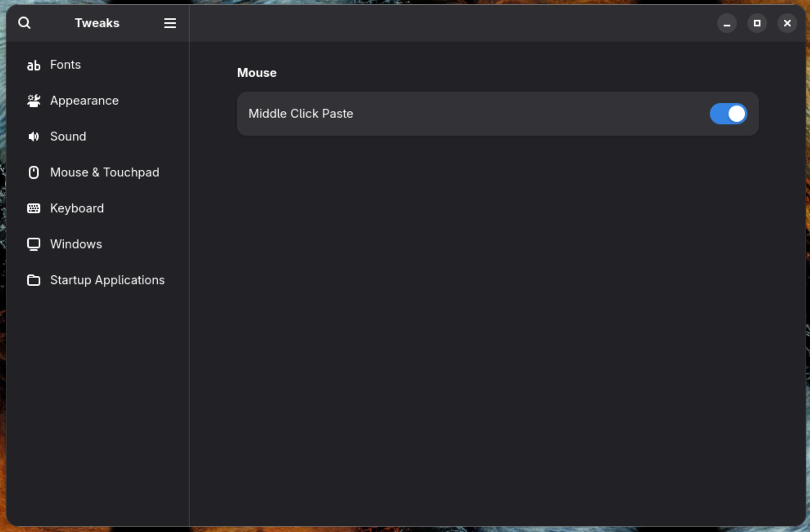This screenshot has width=810, height=532.
Task: Select Startup Applications in sidebar
Action: [x=107, y=280]
